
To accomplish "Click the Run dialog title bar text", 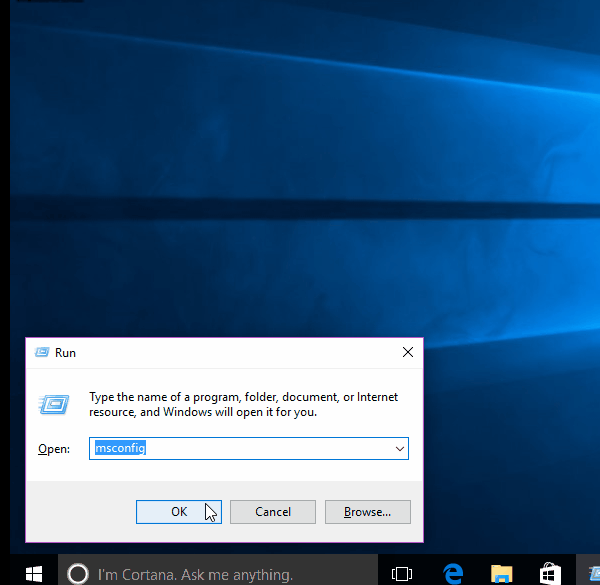I will [66, 353].
